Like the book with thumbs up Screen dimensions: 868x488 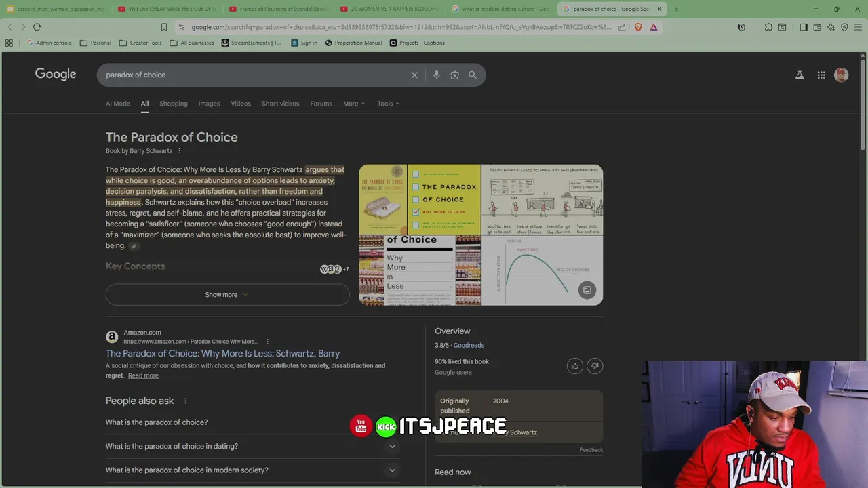575,366
